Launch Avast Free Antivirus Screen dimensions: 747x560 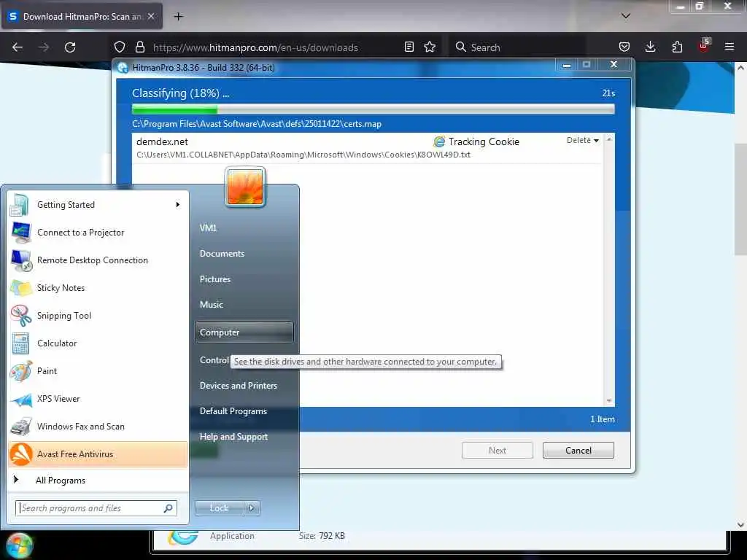click(98, 454)
